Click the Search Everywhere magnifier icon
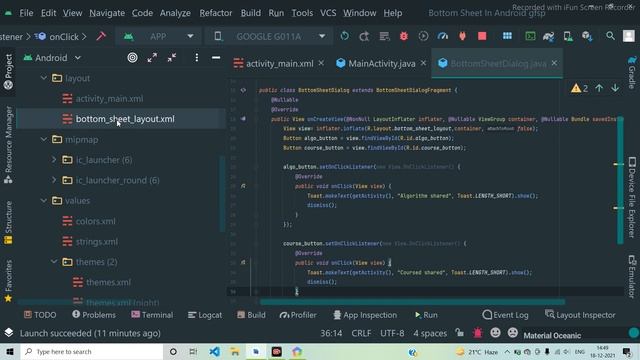This screenshot has width=640, height=360. (610, 36)
